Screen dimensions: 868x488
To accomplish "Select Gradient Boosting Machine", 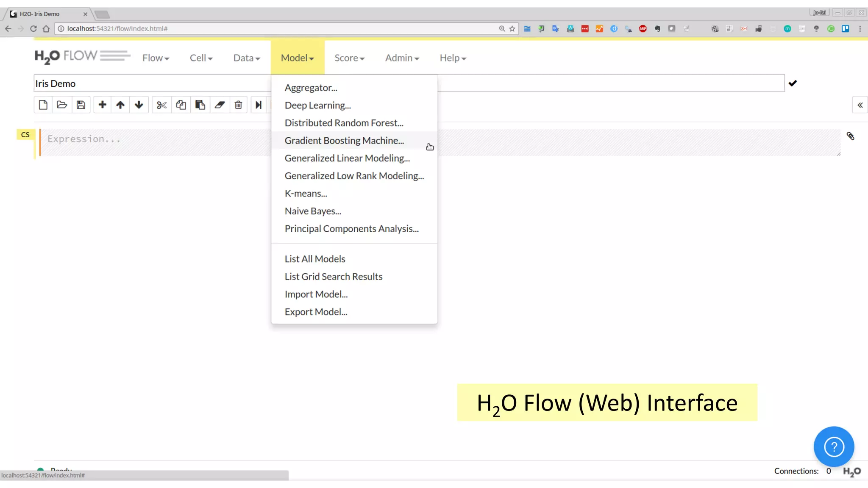I will (354, 141).
